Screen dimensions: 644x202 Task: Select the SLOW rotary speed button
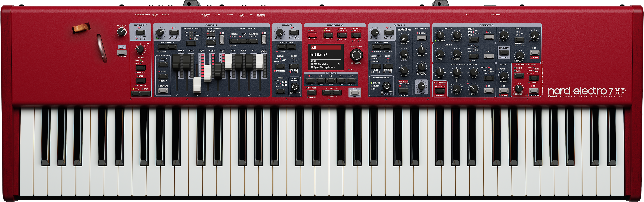(x=136, y=93)
